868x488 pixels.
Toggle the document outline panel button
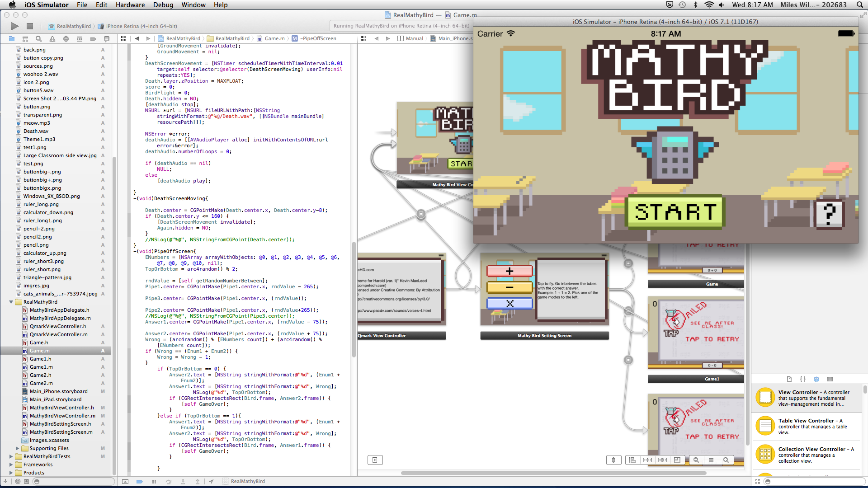(x=375, y=460)
